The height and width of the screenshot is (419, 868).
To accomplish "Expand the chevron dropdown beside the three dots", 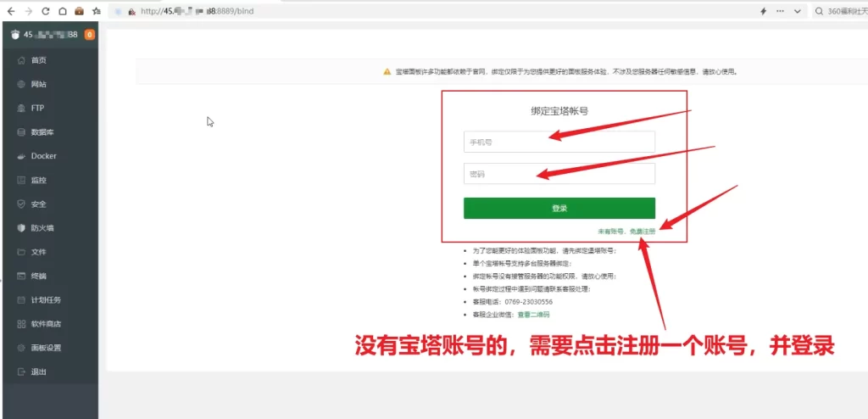I will click(x=798, y=11).
